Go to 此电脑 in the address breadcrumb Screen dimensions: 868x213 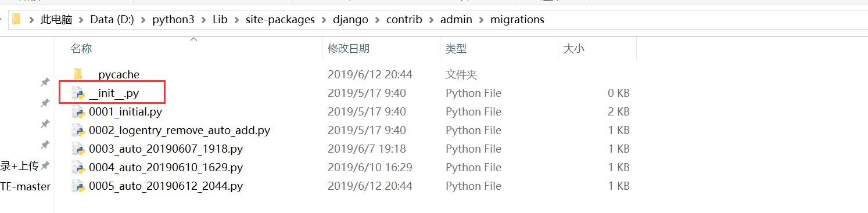click(x=56, y=20)
